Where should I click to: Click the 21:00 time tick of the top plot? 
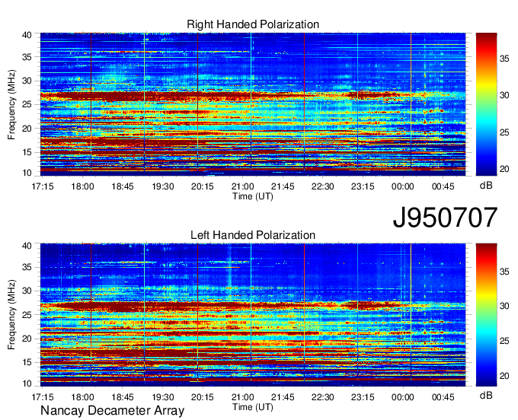[243, 186]
